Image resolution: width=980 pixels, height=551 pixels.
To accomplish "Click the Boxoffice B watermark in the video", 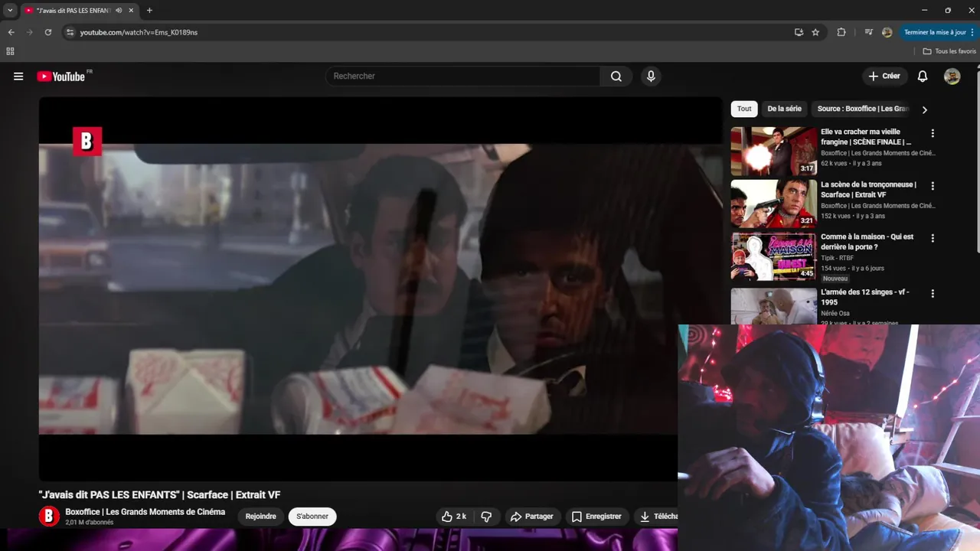I will click(x=87, y=142).
